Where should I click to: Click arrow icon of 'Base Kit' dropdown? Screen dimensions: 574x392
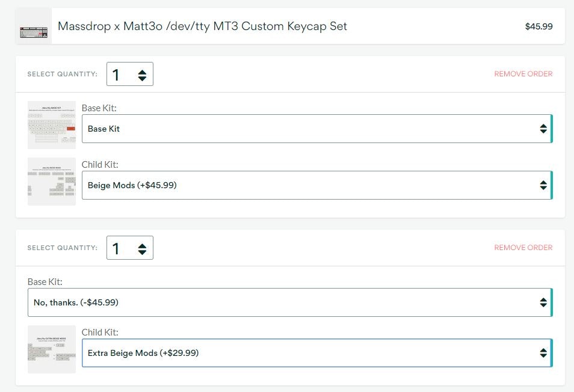(543, 129)
